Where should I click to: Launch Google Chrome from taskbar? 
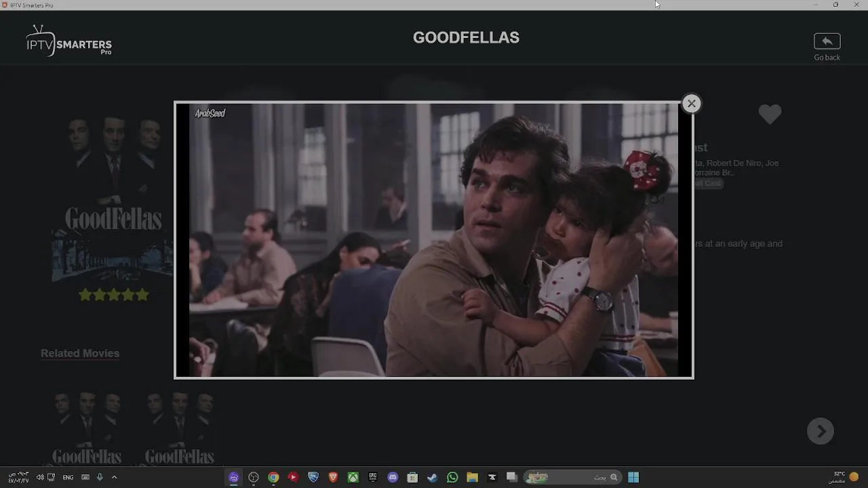(273, 477)
